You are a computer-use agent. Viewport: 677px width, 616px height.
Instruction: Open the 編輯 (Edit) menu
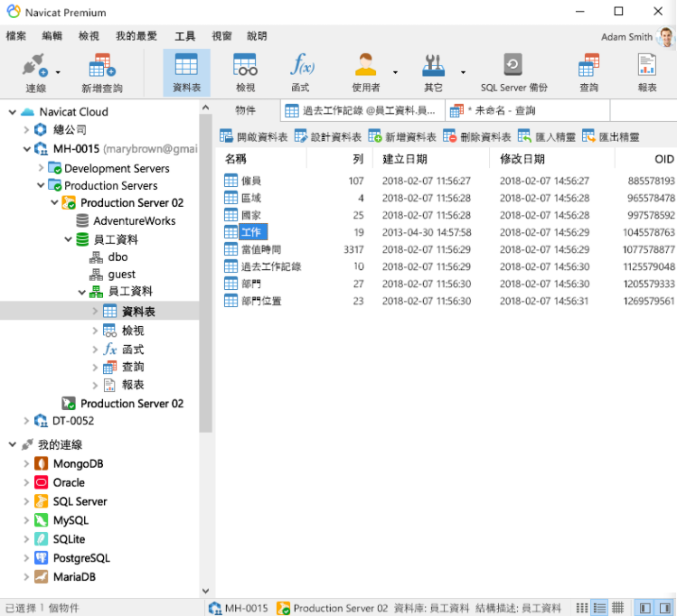pyautogui.click(x=52, y=36)
